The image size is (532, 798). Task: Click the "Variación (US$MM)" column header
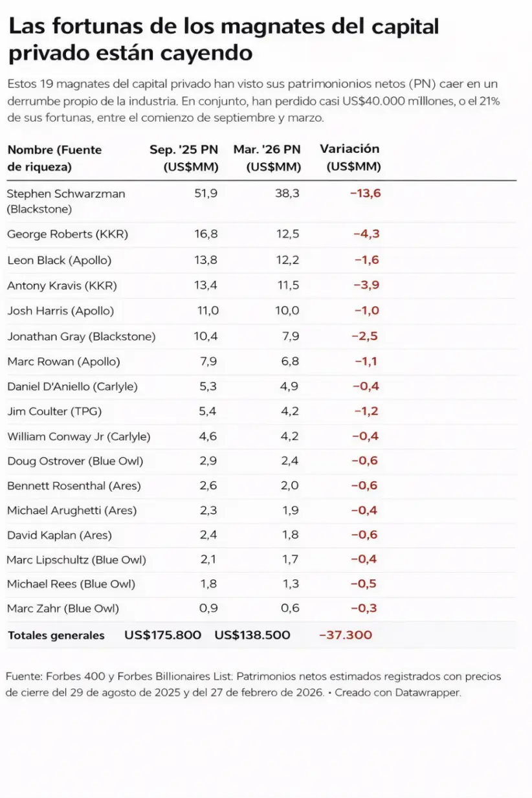350,157
